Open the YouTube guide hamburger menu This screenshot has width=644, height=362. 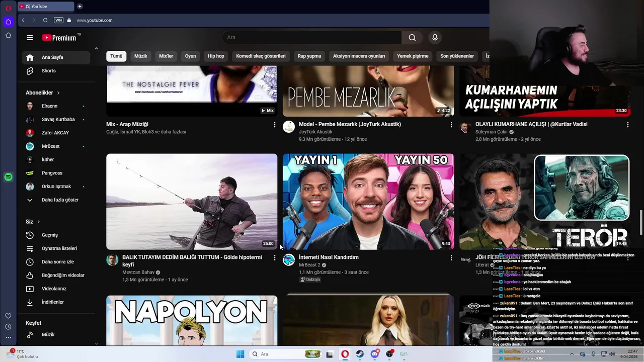(x=30, y=38)
